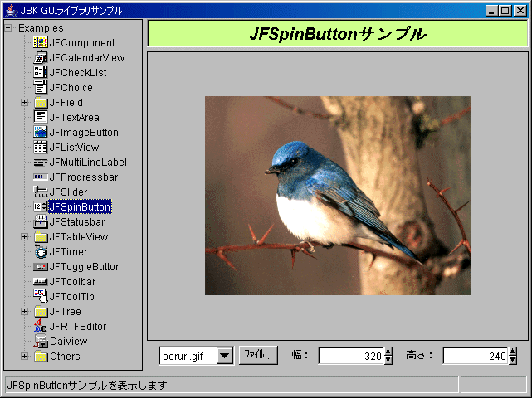Click the JFCalendarView calendar icon
Viewport: 532px width, 398px height.
(x=41, y=57)
